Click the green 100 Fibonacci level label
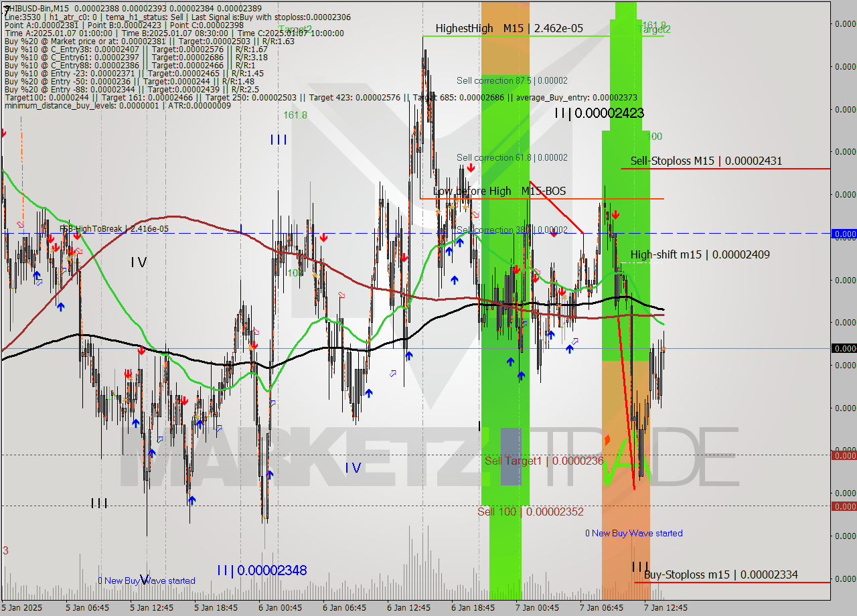Viewport: 857px width, 616px height. (655, 137)
